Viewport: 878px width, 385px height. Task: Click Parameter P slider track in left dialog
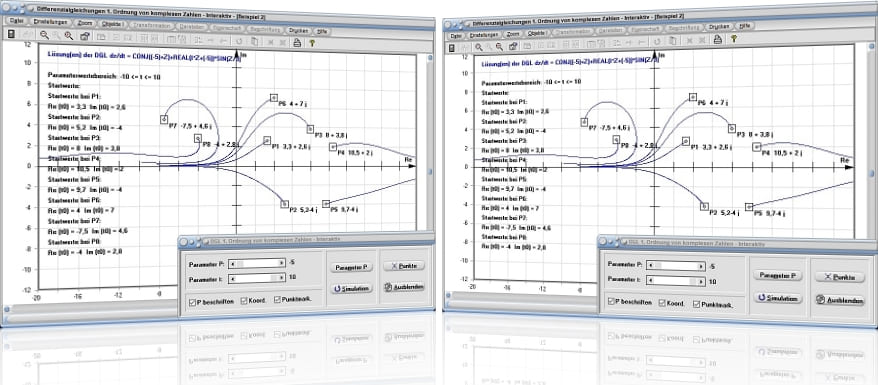[x=258, y=262]
